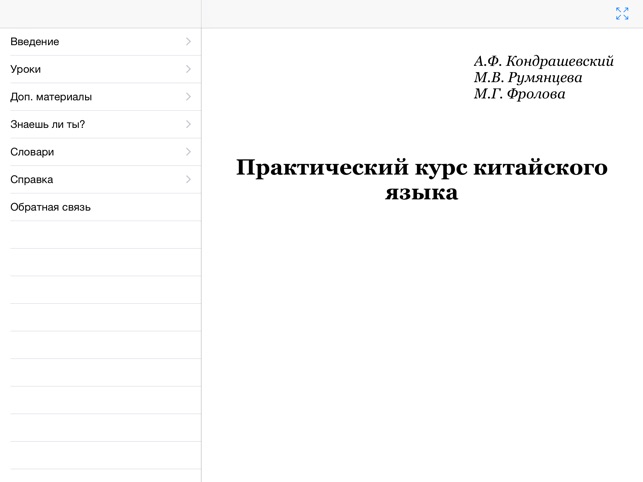Open the Введение section
643x482 pixels.
(100, 42)
